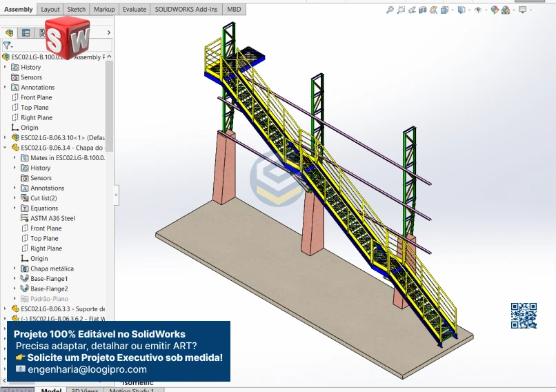Select the Previous View icon
The image size is (556, 392).
click(x=412, y=10)
